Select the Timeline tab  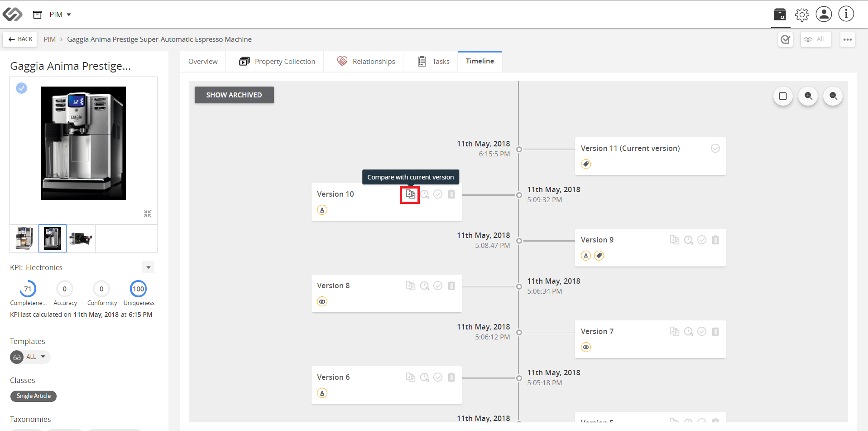coord(480,61)
